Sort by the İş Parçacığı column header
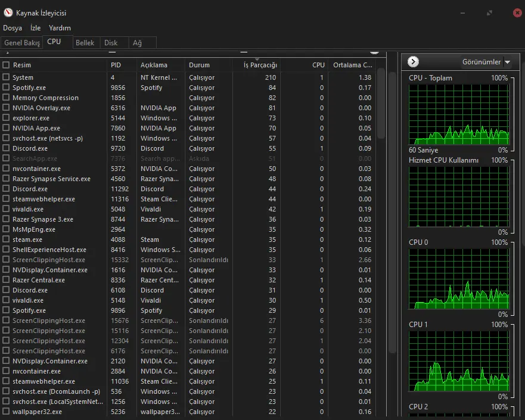This screenshot has height=420, width=525. (x=256, y=65)
